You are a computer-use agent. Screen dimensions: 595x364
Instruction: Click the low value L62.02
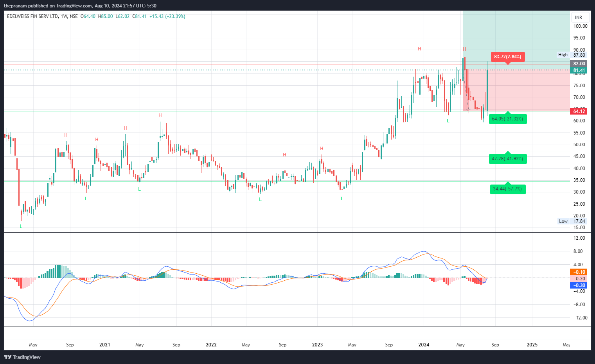pos(122,16)
